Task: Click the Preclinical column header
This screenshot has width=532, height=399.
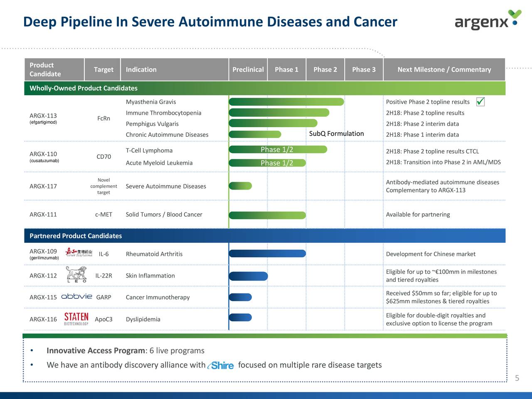Action: point(248,69)
